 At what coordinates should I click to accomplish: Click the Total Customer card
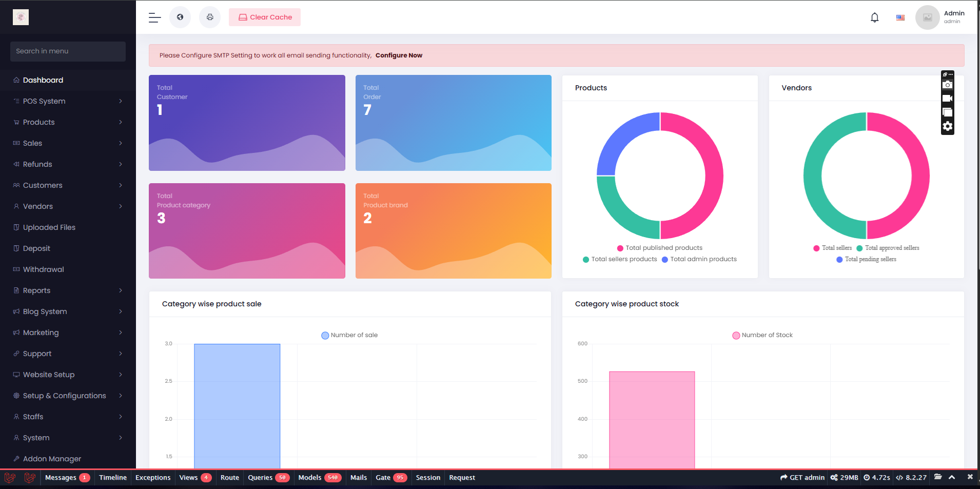coord(247,123)
